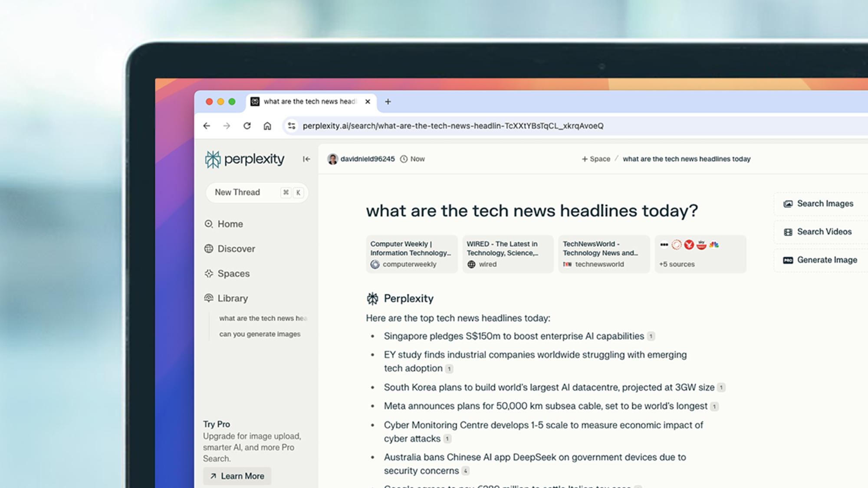Click the technewsworld favicon
This screenshot has height=488, width=868.
pyautogui.click(x=567, y=264)
